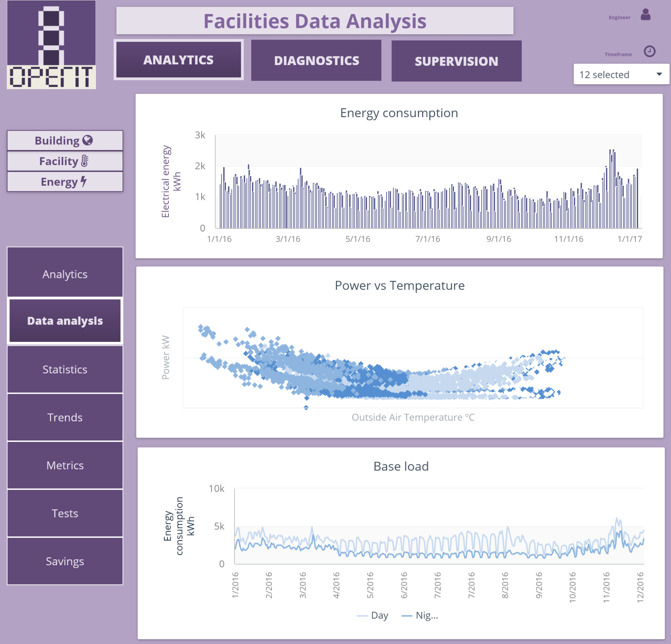Switch to the DIAGNOSTICS tab

click(316, 60)
